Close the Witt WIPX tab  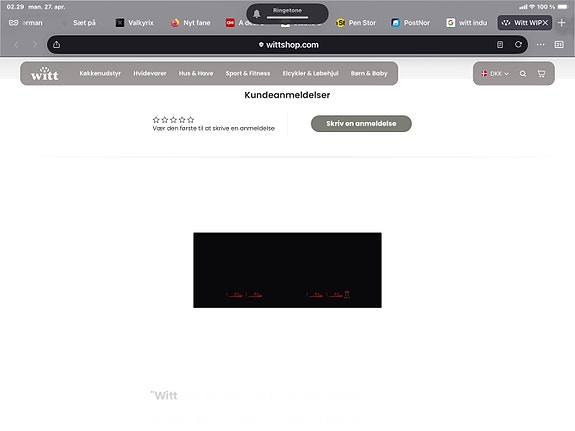[x=545, y=23]
